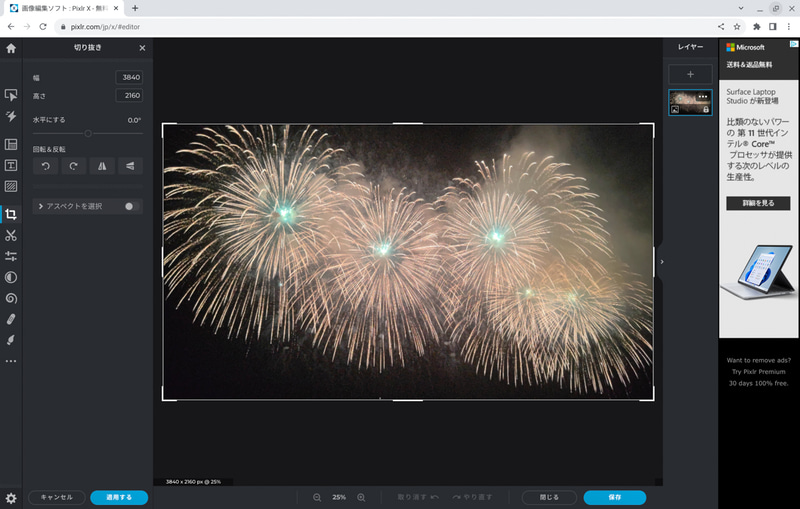The height and width of the screenshot is (509, 800).
Task: Go to Pixlr home icon
Action: (x=11, y=48)
